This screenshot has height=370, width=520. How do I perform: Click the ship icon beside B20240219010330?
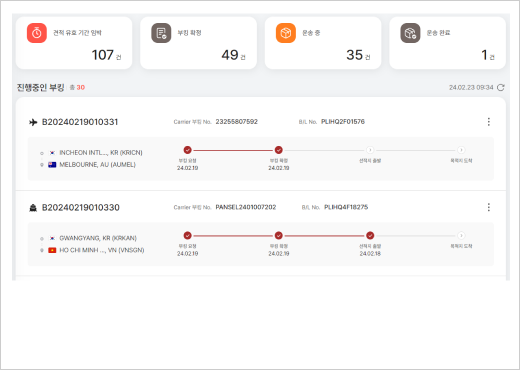33,208
